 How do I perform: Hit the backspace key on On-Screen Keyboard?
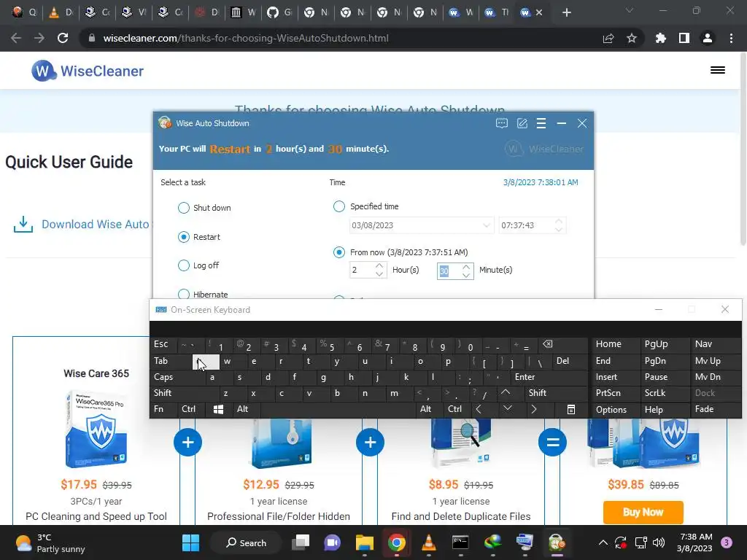pos(548,344)
